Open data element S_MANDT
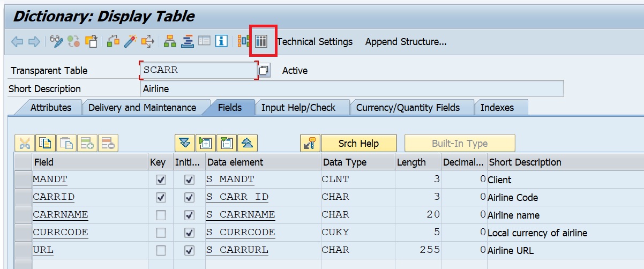 [x=230, y=180]
